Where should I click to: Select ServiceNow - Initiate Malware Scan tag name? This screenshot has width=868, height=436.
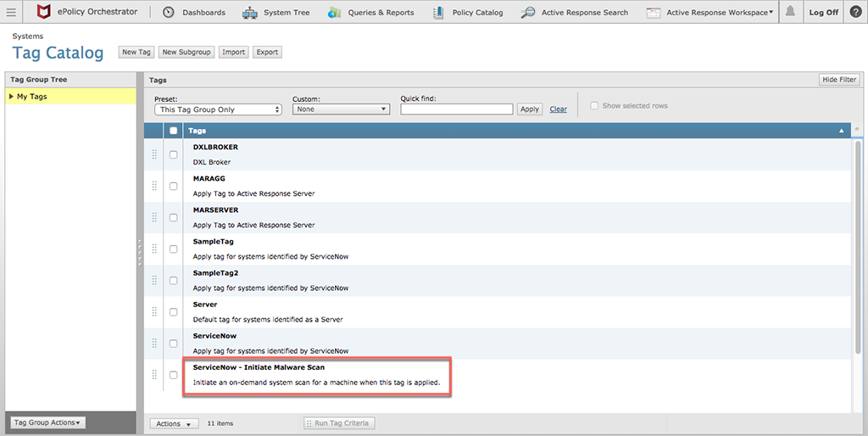259,367
